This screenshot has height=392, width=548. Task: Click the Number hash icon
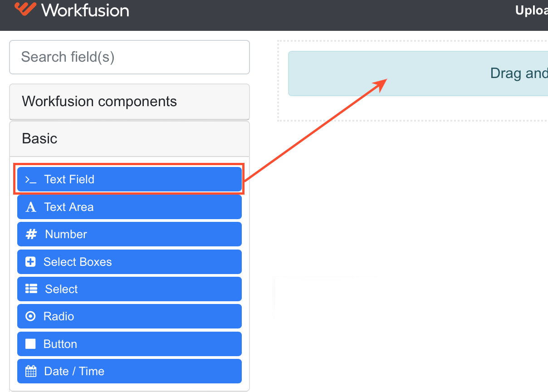tap(31, 234)
